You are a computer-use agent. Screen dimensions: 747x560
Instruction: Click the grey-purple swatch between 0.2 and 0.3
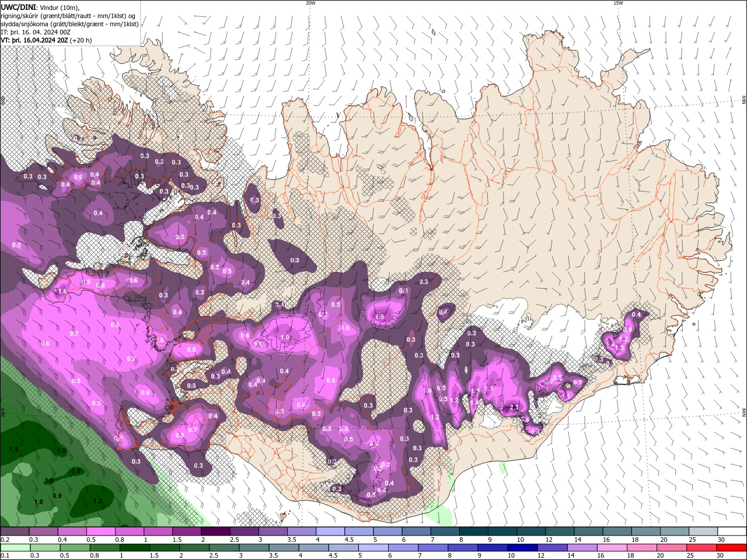(x=15, y=531)
